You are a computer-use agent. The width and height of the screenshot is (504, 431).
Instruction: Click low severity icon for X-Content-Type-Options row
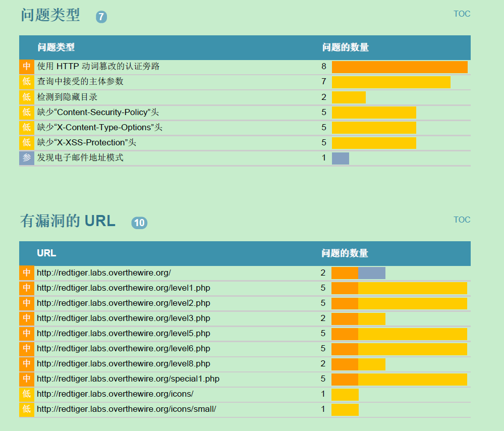[x=27, y=127]
